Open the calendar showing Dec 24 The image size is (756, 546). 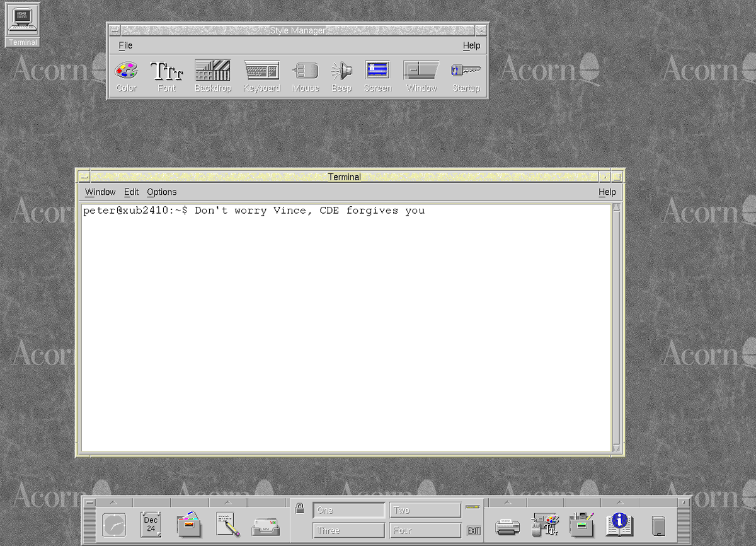click(151, 525)
